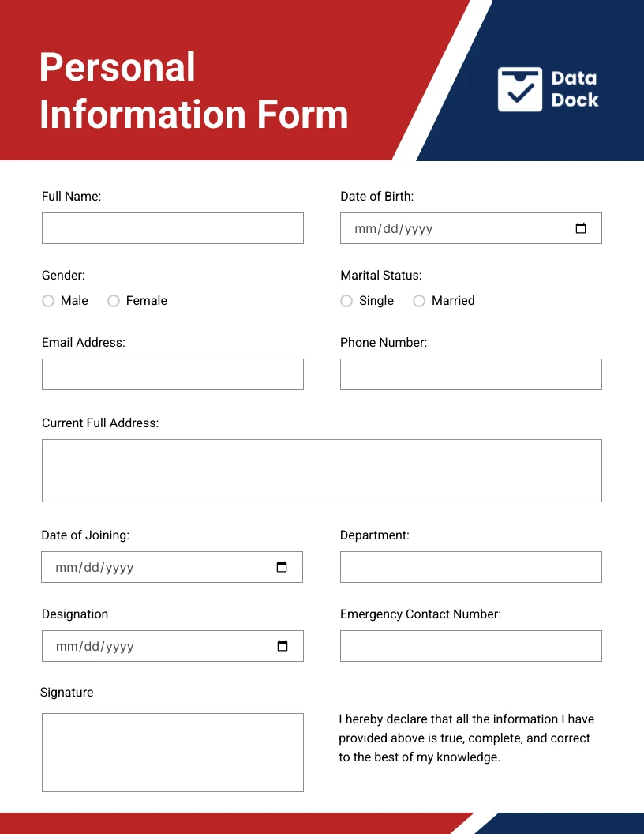Click the Date of Birth mm/dd/yyyy text
Screen dimensions: 644x834
(x=394, y=229)
